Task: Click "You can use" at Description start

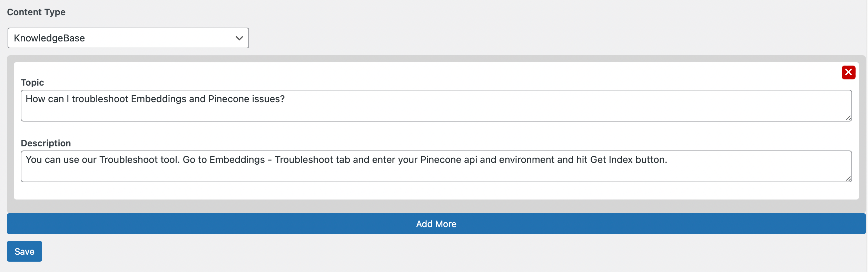Action: click(52, 160)
